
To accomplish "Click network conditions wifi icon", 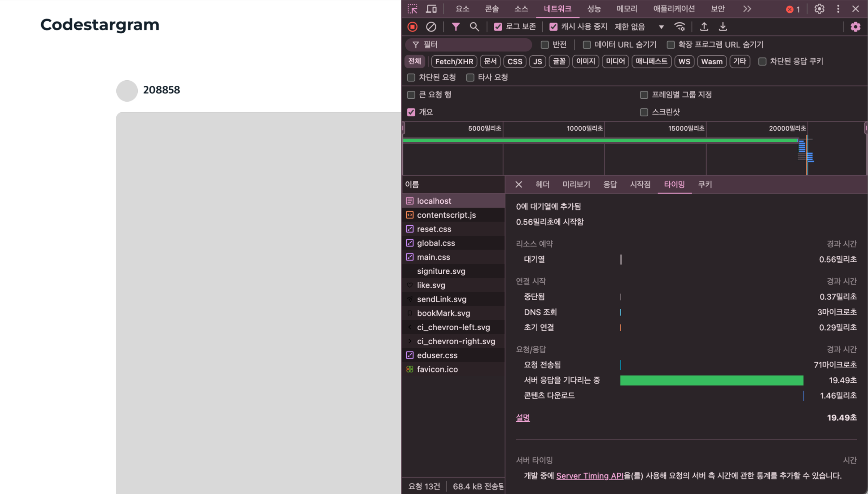I will coord(680,27).
